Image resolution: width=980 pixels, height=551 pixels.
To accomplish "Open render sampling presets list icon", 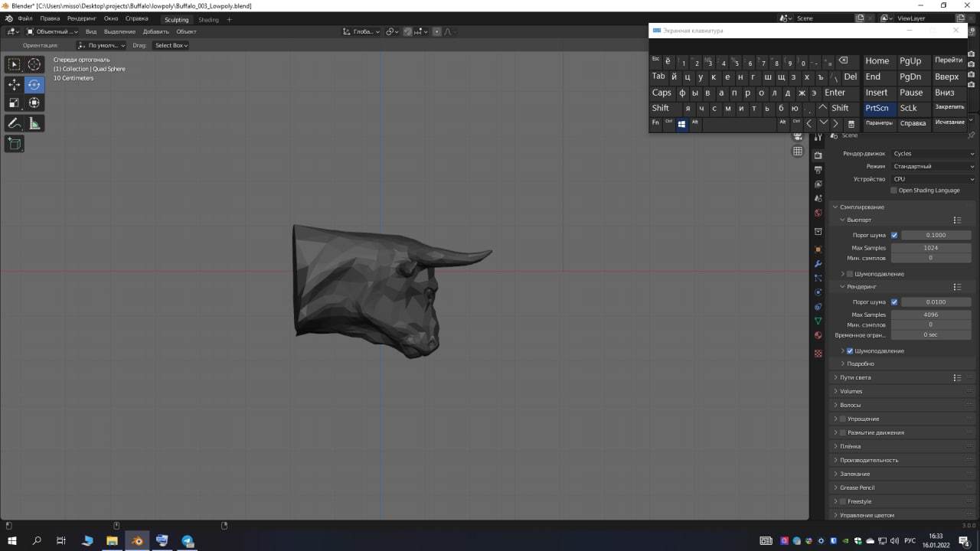I will tap(957, 287).
